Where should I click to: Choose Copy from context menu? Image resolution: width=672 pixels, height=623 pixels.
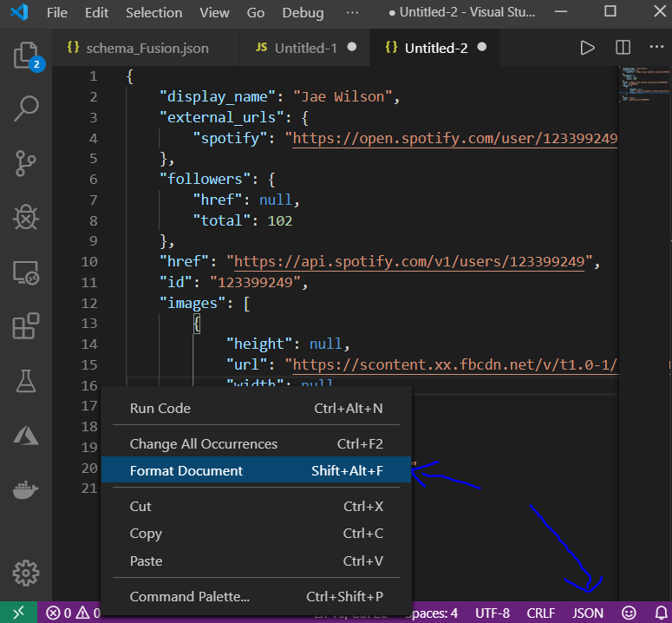coord(257,534)
